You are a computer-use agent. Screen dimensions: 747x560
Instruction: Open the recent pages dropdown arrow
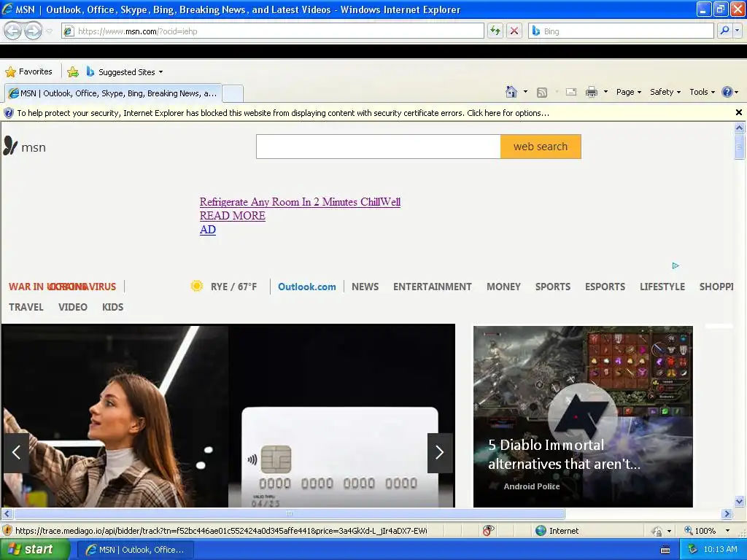tap(49, 31)
